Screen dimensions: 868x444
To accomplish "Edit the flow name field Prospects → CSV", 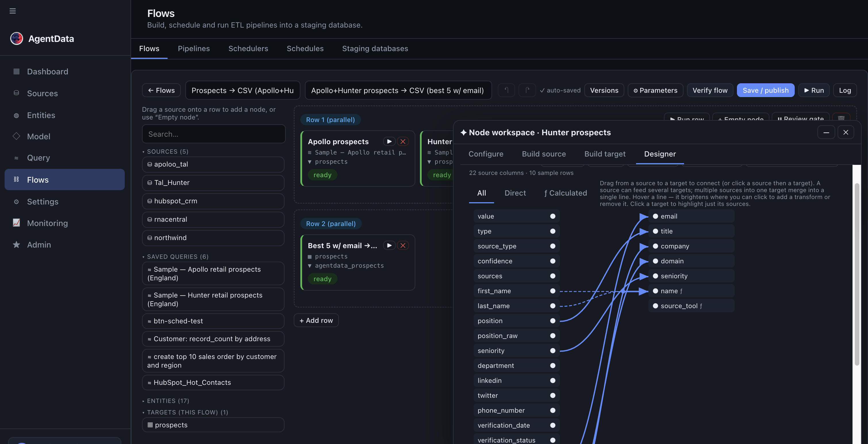I will point(243,90).
